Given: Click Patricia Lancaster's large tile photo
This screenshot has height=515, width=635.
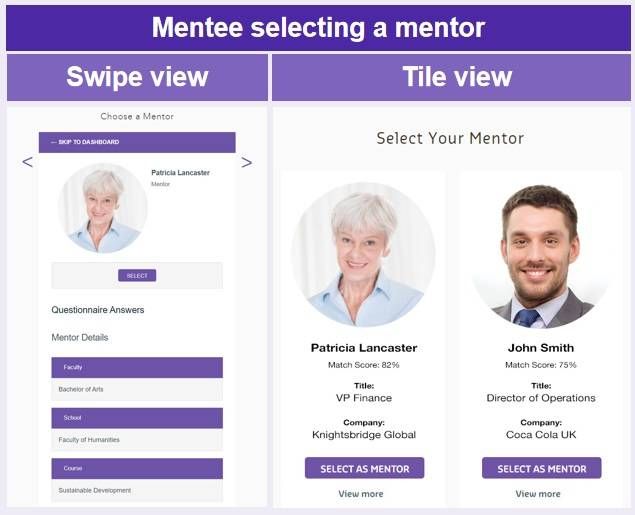Looking at the screenshot, I should [363, 254].
